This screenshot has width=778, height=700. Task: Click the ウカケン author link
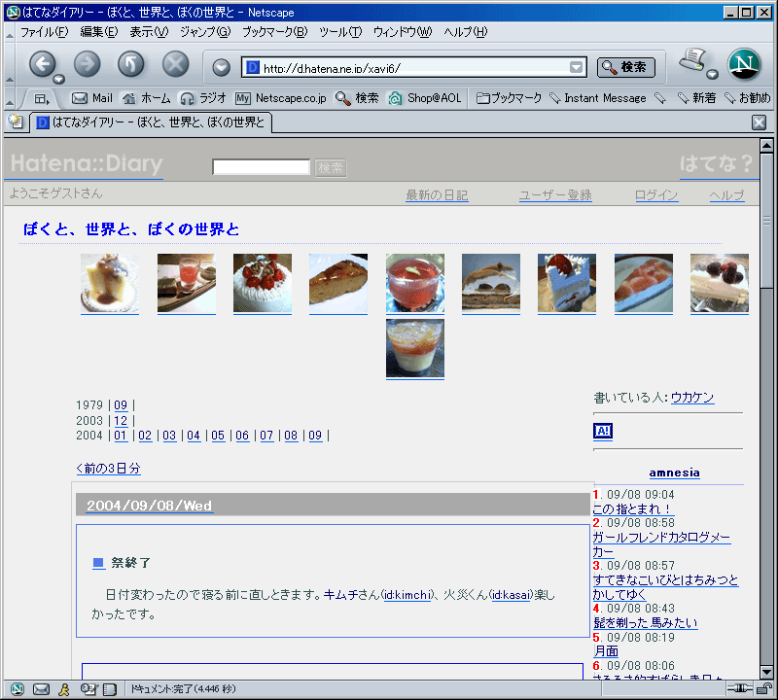click(x=692, y=398)
